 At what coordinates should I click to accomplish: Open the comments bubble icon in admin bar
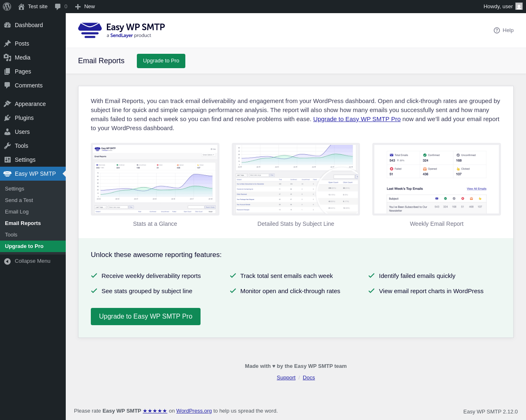[x=58, y=7]
